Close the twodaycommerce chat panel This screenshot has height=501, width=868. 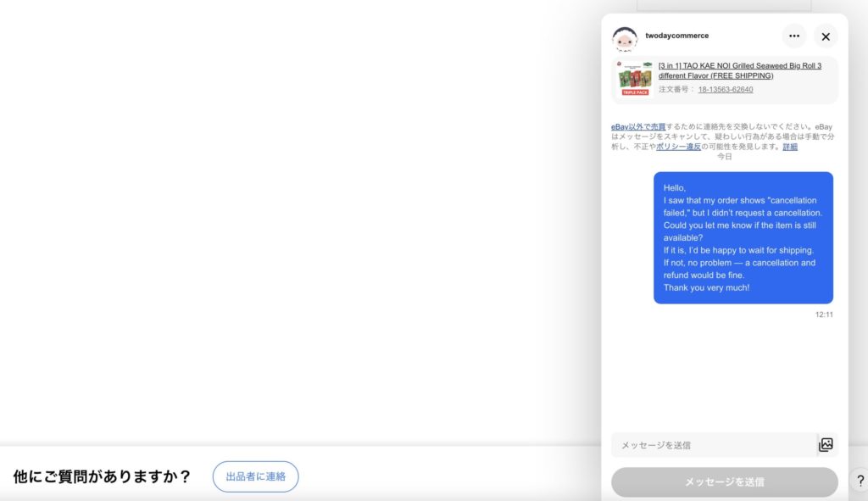(826, 36)
